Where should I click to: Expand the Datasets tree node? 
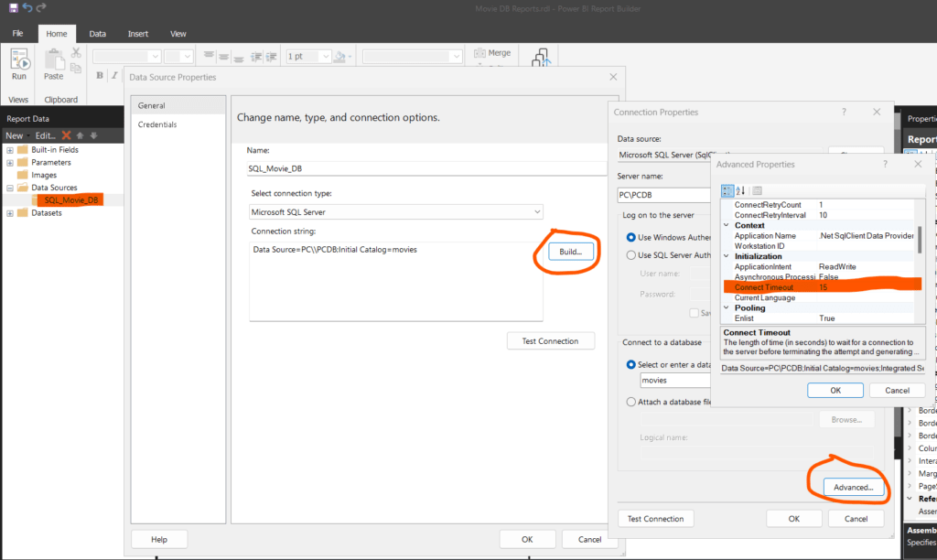[x=10, y=213]
